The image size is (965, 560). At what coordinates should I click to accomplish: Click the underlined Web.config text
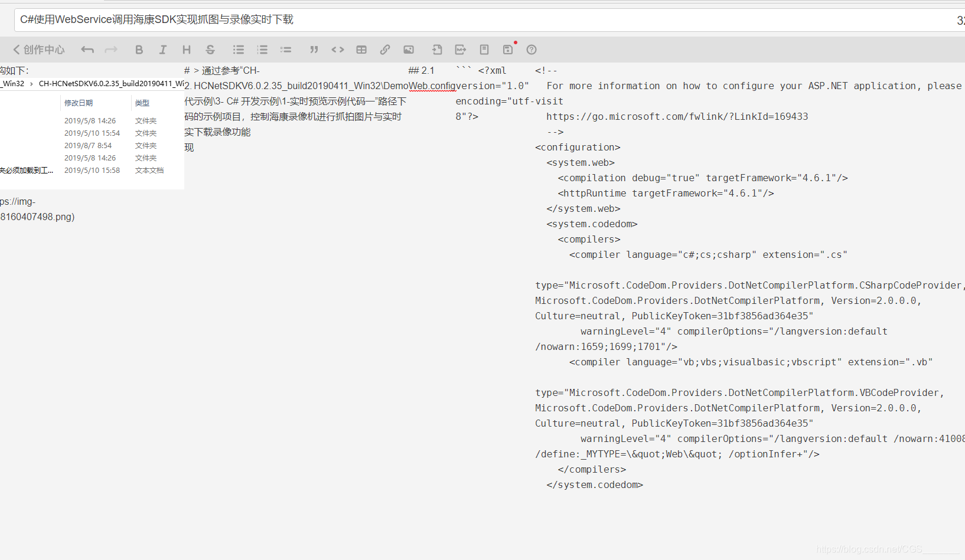tap(432, 86)
